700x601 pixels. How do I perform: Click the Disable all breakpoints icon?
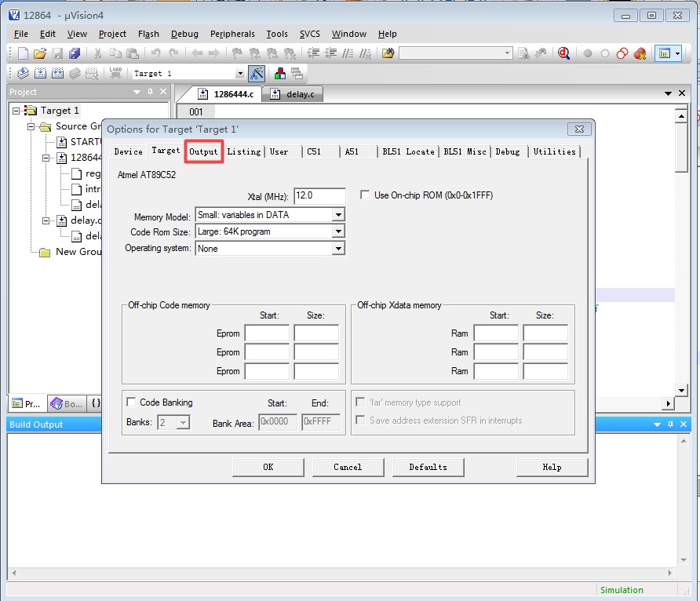point(622,53)
